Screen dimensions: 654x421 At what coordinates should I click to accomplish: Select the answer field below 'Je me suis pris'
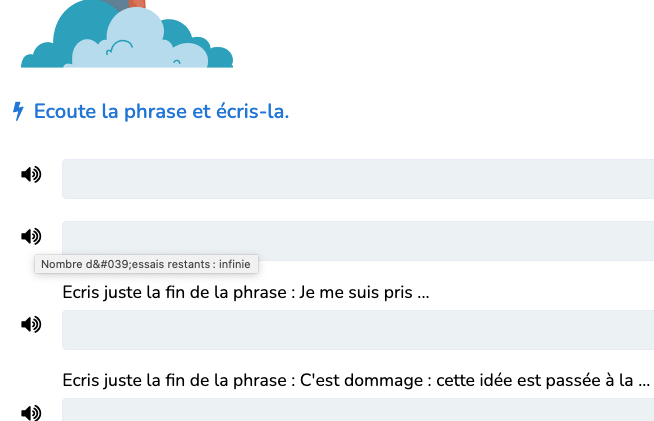coord(358,330)
